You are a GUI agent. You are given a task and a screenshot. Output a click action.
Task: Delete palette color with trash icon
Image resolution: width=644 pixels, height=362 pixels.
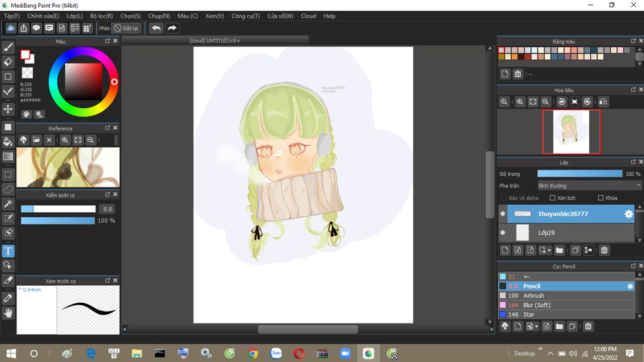(518, 74)
